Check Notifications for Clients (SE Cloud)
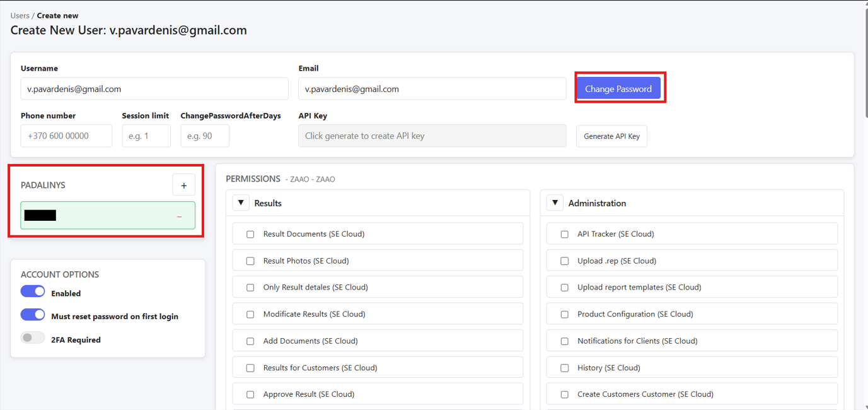Viewport: 868px width, 410px height. tap(565, 341)
